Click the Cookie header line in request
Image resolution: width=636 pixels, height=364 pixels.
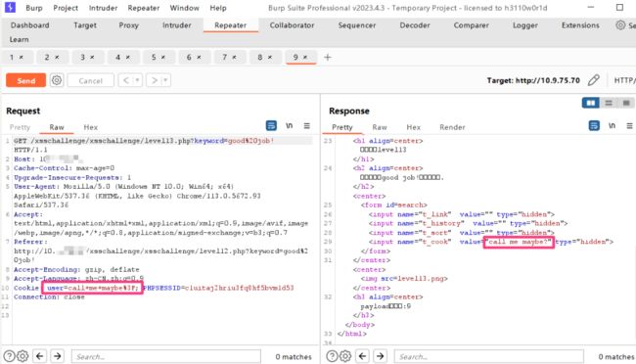click(154, 288)
